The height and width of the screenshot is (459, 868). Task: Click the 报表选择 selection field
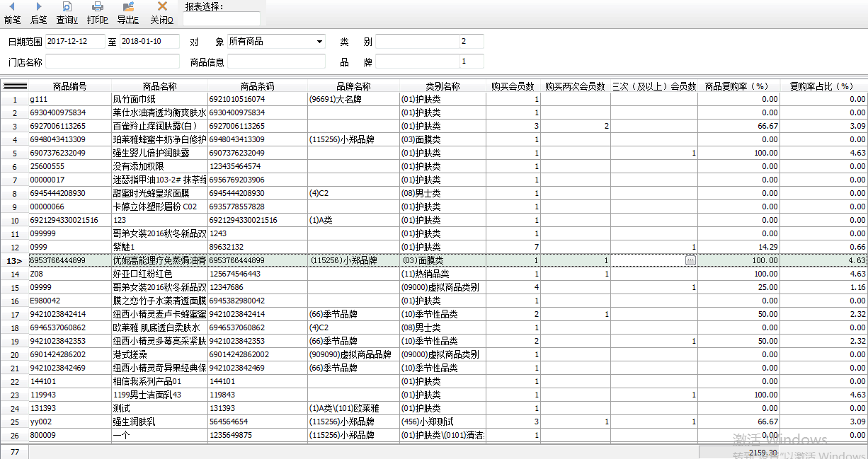click(x=222, y=19)
